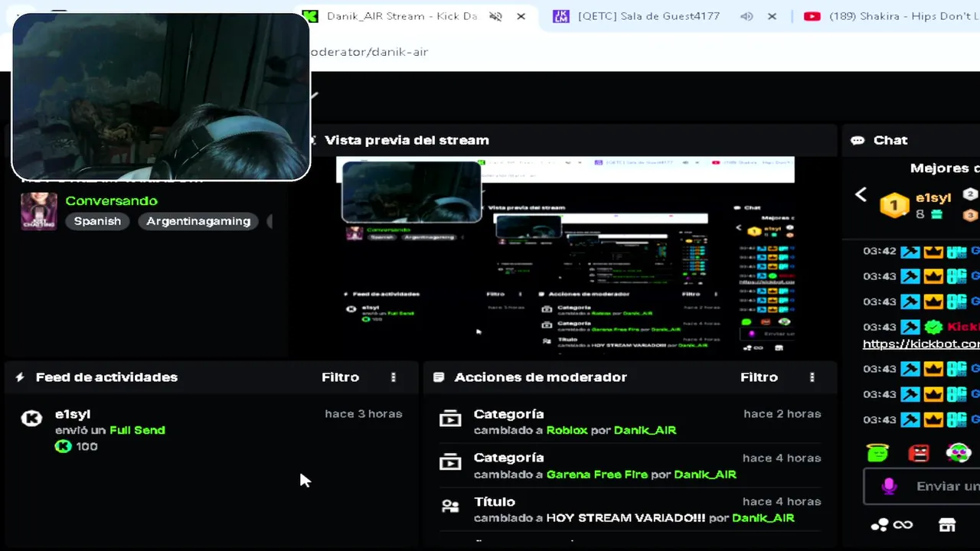Select the Spanish tag
This screenshot has height=551, width=980.
(x=97, y=221)
